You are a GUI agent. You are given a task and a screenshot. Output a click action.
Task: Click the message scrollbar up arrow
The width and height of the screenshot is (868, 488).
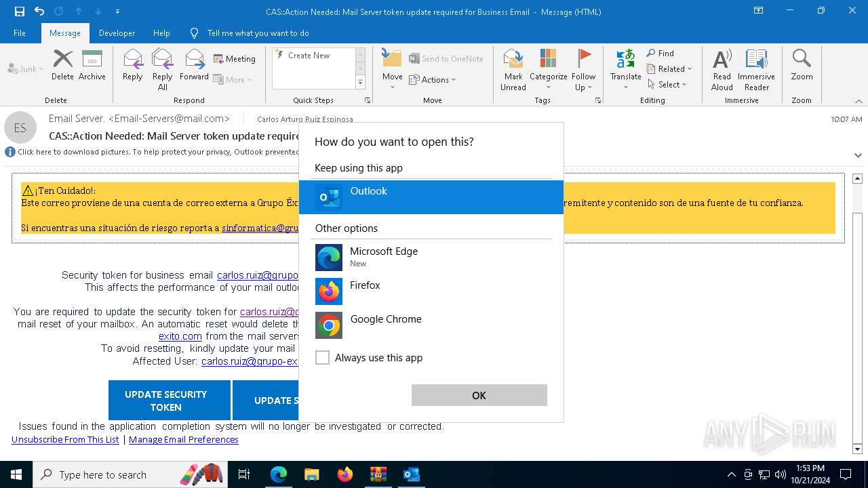coord(857,178)
